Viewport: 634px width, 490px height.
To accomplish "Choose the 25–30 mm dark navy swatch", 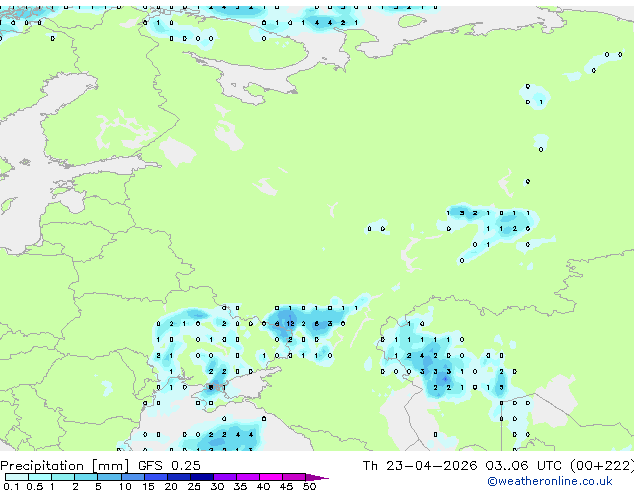I will tap(202, 477).
